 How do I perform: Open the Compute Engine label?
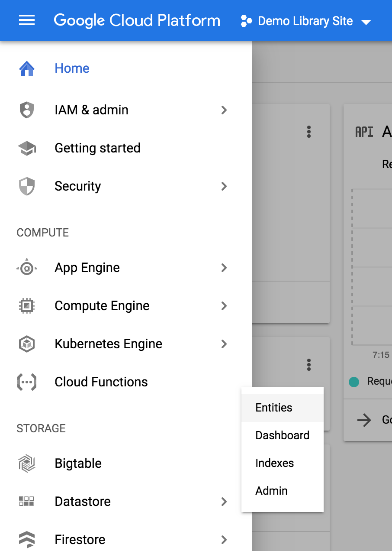pos(102,306)
